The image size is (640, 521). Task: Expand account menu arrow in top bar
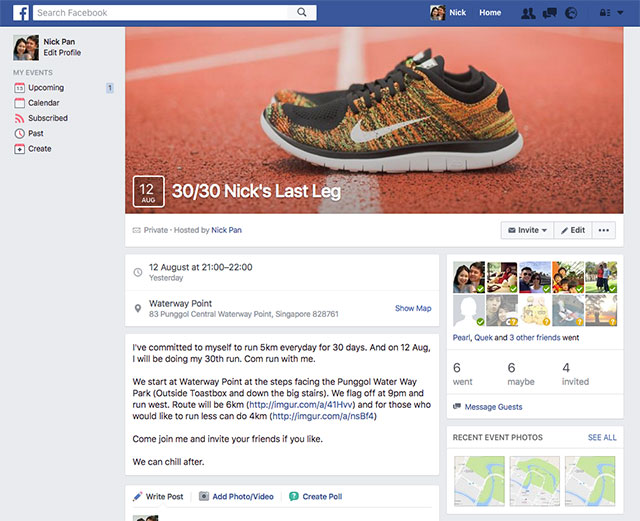click(x=620, y=13)
